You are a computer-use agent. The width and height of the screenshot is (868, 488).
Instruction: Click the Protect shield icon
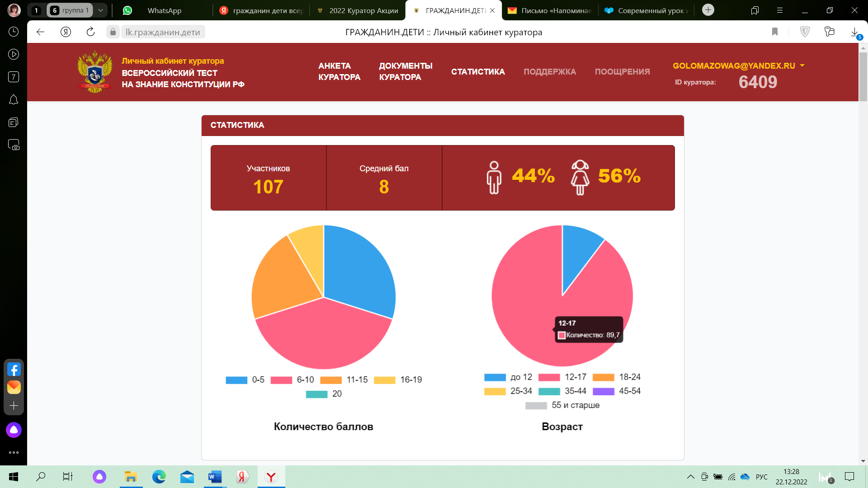(805, 32)
